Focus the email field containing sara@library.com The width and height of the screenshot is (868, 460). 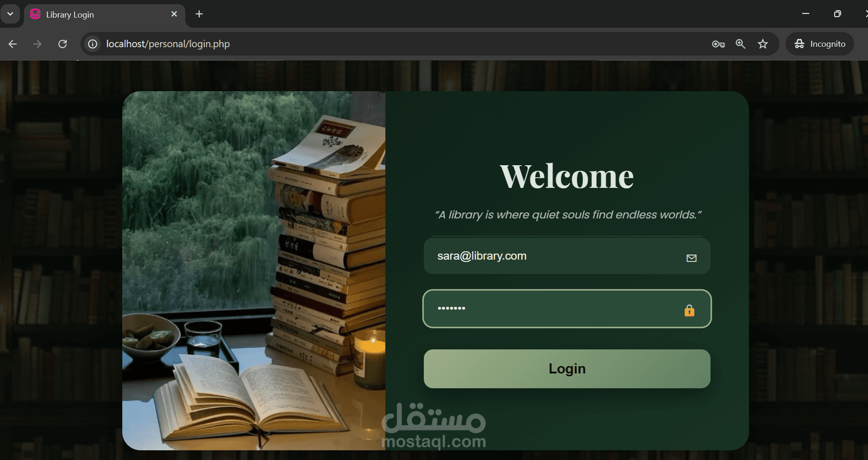pos(567,256)
